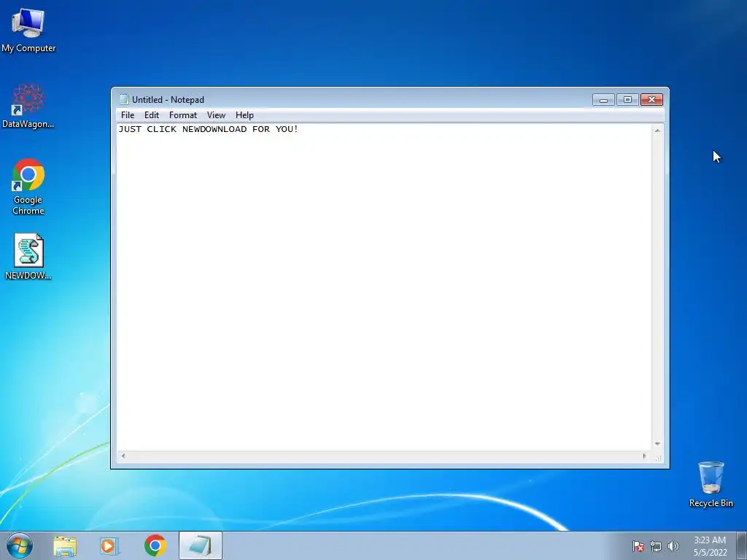This screenshot has height=560, width=747.
Task: Open Action Center flag tray icon
Action: click(x=638, y=546)
